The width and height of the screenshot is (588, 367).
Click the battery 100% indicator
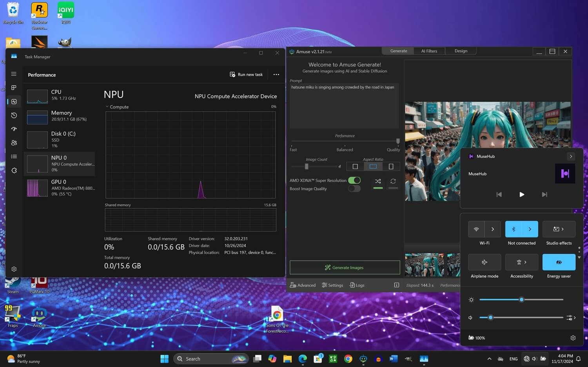coord(477,338)
